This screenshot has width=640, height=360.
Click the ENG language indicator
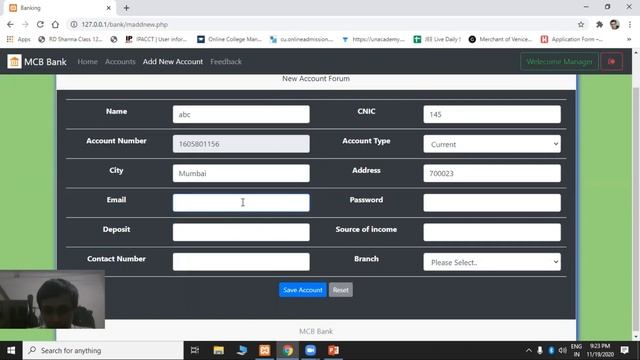coord(576,350)
